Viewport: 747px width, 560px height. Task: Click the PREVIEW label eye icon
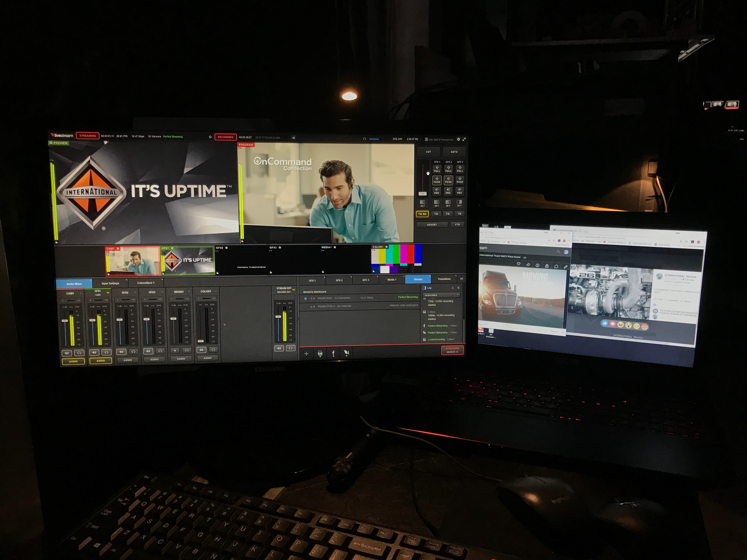(x=51, y=143)
